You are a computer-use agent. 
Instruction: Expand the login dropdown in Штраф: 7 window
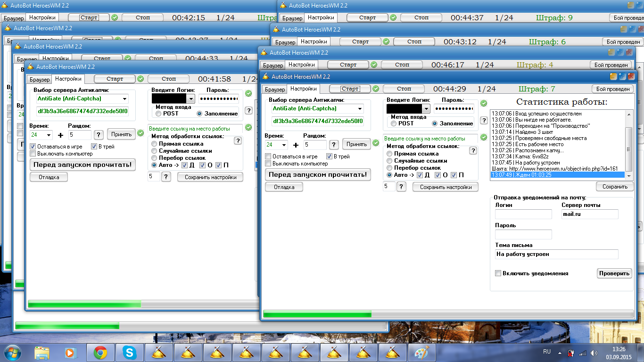tap(426, 109)
